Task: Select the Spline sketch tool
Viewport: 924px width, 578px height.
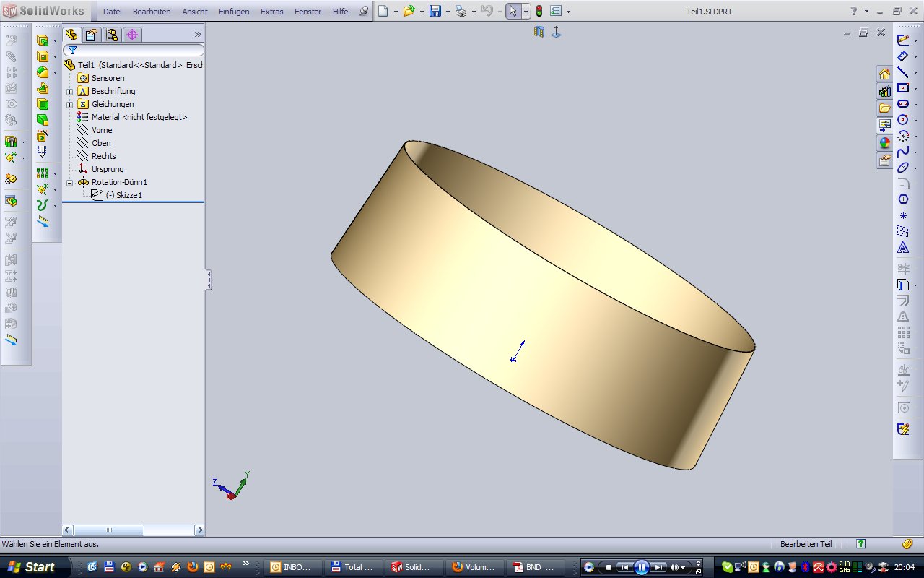Action: point(902,152)
